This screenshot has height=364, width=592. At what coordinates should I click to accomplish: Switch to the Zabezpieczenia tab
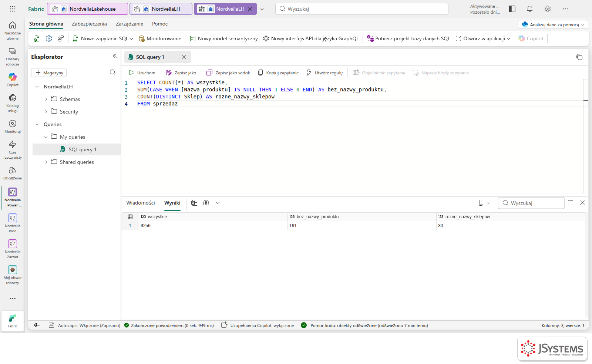[89, 24]
